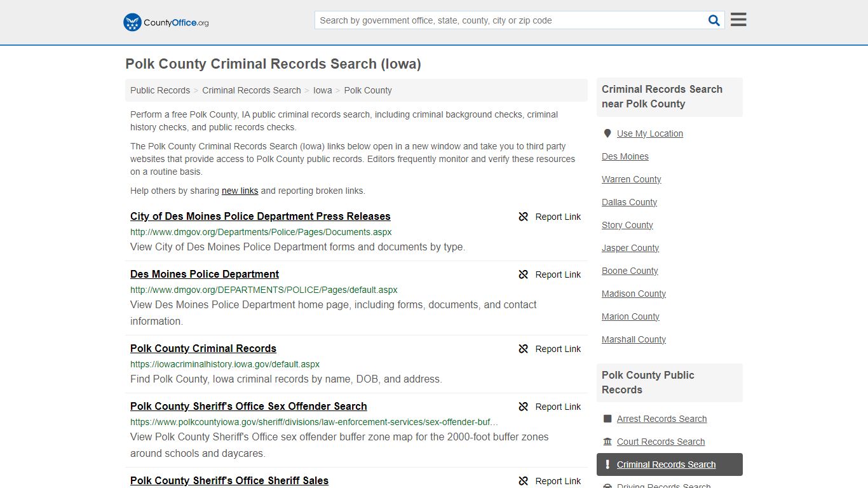Click Use My Location link
This screenshot has height=488, width=868.
point(650,133)
